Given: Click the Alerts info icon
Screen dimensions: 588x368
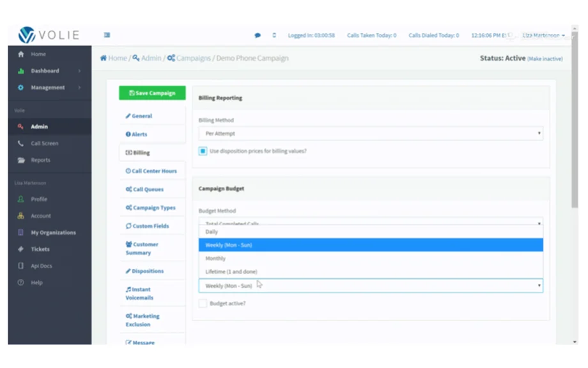Looking at the screenshot, I should click(128, 134).
